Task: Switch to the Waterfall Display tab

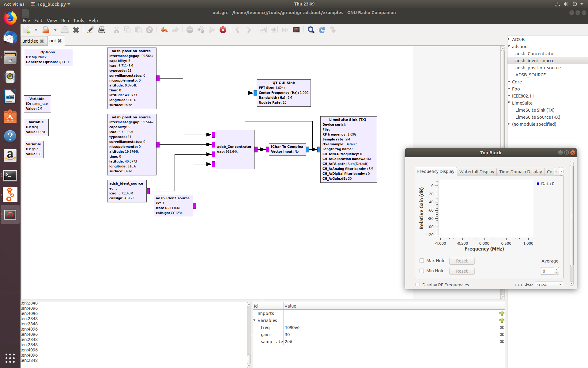Action: 477,172
